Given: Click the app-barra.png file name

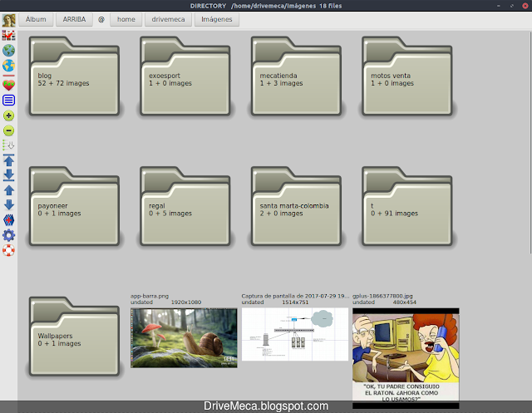Looking at the screenshot, I should 150,296.
